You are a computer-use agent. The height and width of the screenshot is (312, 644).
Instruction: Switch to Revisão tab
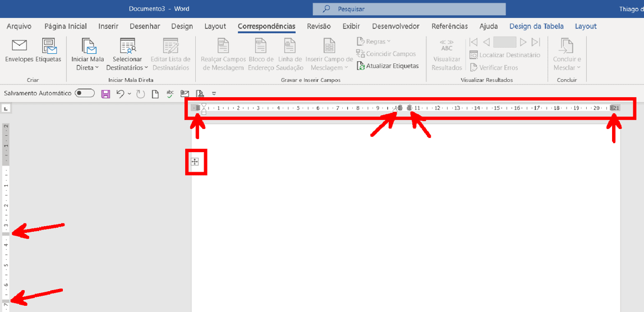click(x=319, y=26)
